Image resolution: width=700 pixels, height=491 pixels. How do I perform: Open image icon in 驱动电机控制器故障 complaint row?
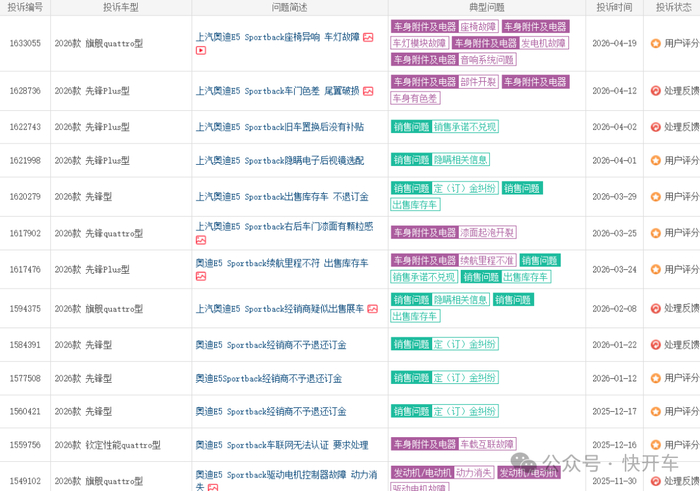pos(213,487)
